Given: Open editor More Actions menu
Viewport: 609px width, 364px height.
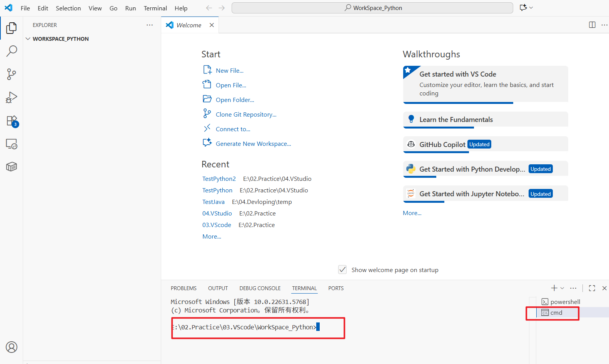Looking at the screenshot, I should tap(604, 25).
